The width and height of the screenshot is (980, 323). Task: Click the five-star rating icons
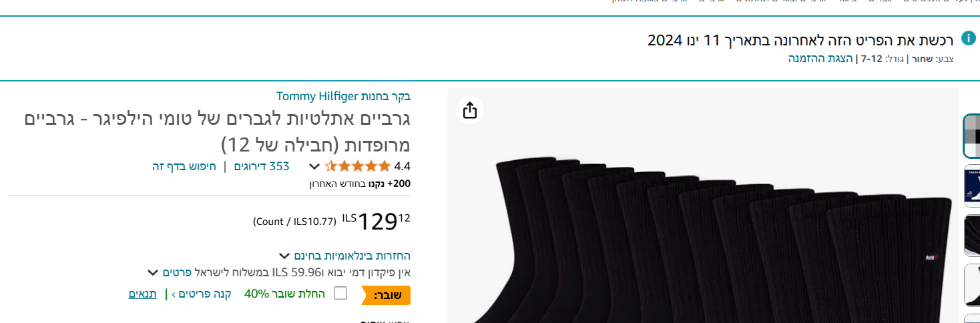pyautogui.click(x=357, y=166)
